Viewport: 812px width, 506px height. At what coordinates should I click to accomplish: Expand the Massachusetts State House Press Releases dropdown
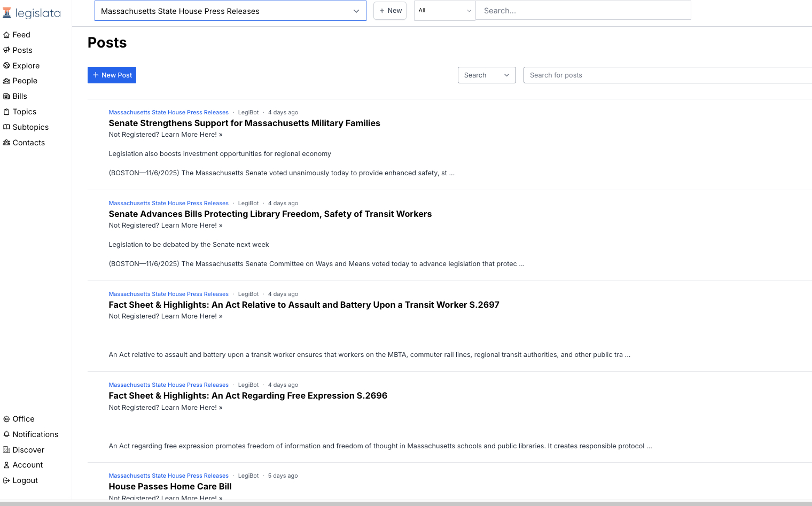click(230, 11)
